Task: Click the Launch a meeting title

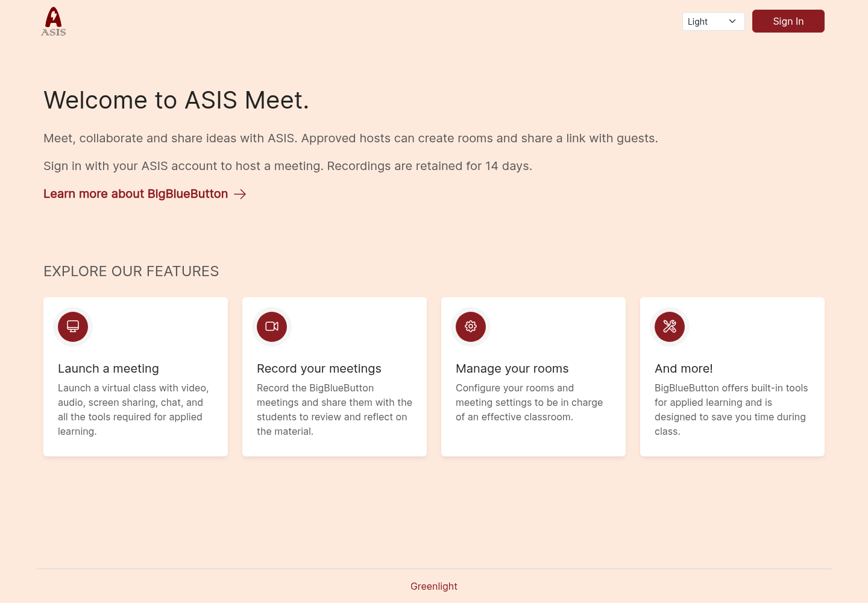Action: 108,368
